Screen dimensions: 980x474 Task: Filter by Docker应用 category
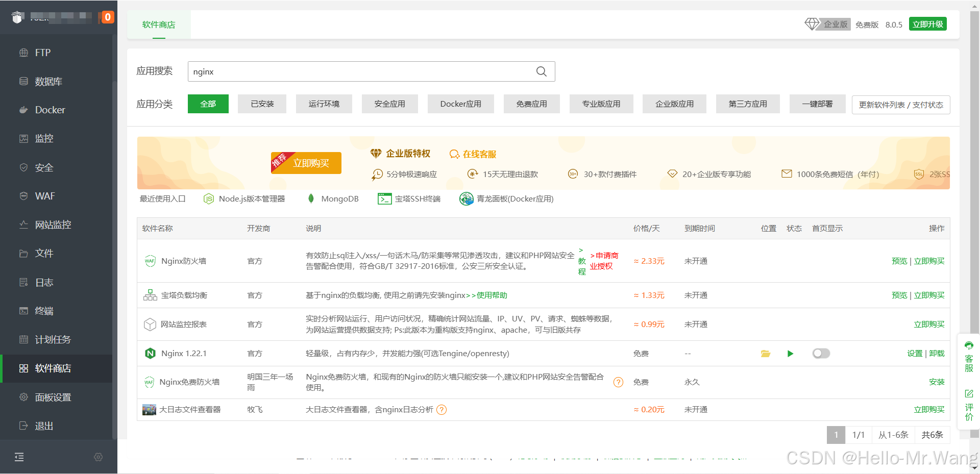tap(461, 104)
